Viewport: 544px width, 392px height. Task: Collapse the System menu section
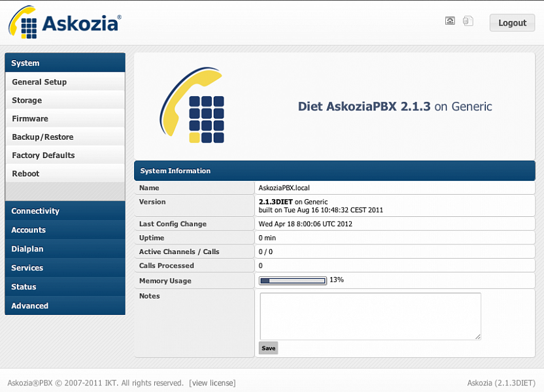click(65, 63)
